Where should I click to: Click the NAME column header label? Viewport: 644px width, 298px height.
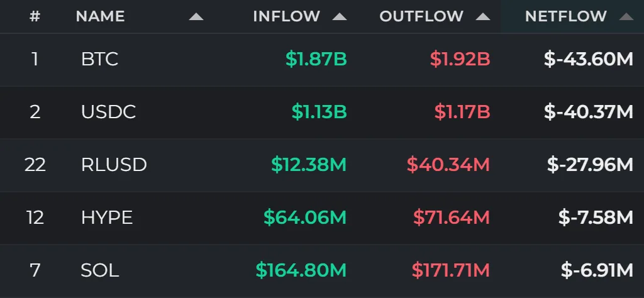tap(100, 16)
